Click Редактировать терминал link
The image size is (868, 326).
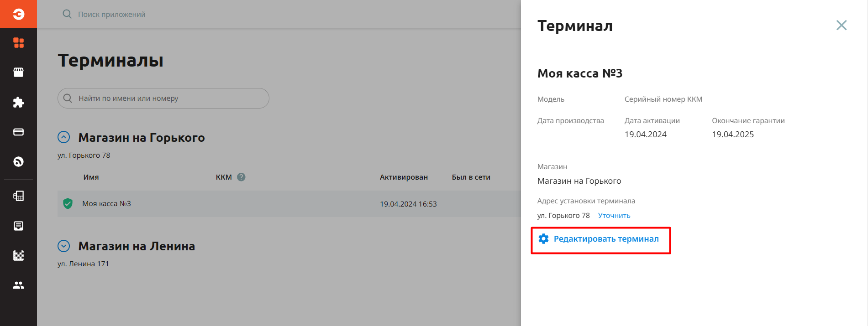606,239
